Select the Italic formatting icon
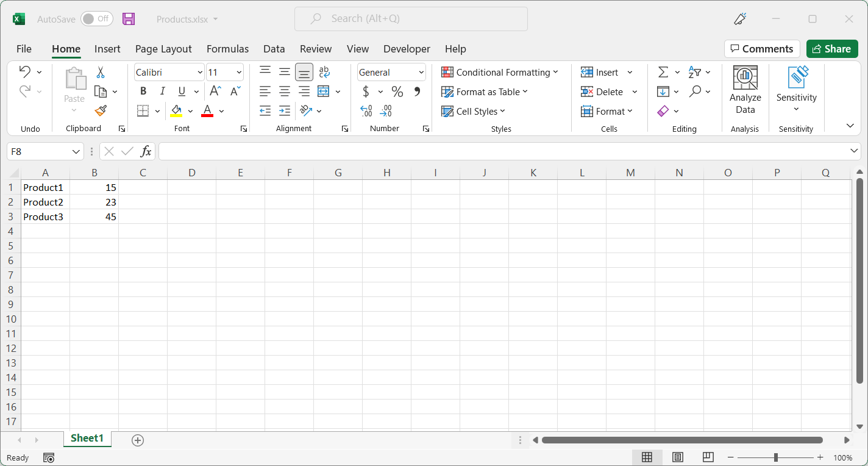 click(x=162, y=91)
